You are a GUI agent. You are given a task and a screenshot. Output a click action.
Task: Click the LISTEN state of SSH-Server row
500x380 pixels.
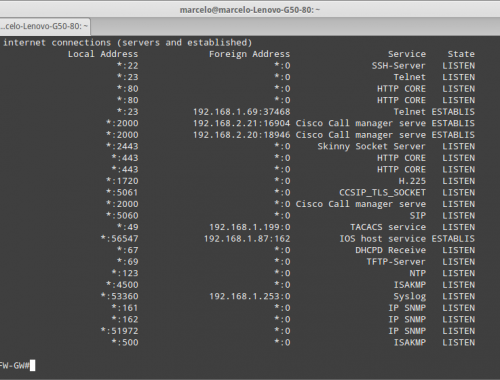pyautogui.click(x=458, y=66)
